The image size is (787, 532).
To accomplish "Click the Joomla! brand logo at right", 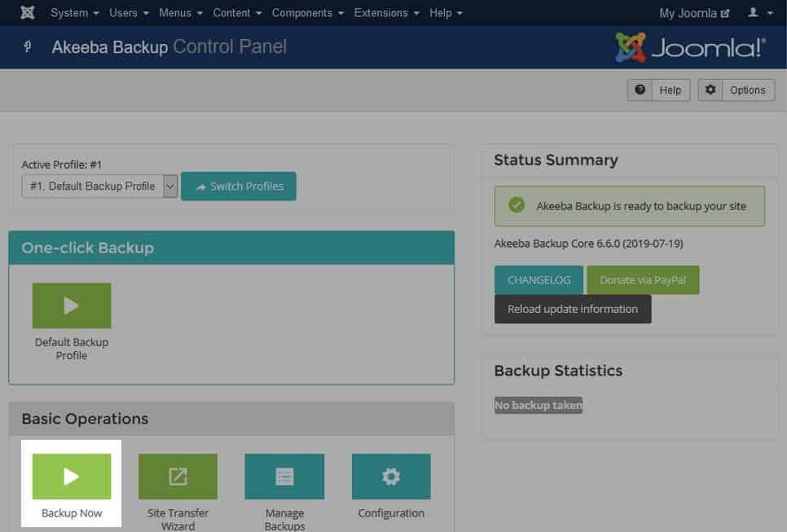I will 691,48.
